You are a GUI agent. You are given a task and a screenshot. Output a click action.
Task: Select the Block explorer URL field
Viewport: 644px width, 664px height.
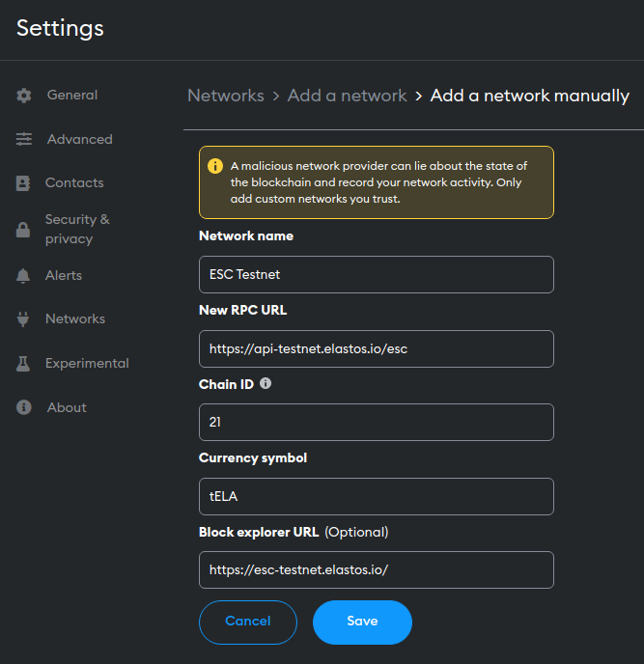[376, 569]
